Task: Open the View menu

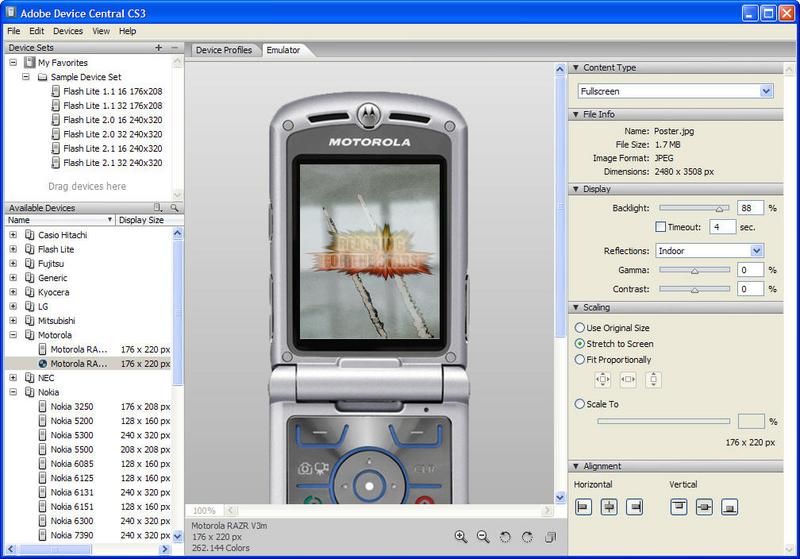Action: point(101,31)
